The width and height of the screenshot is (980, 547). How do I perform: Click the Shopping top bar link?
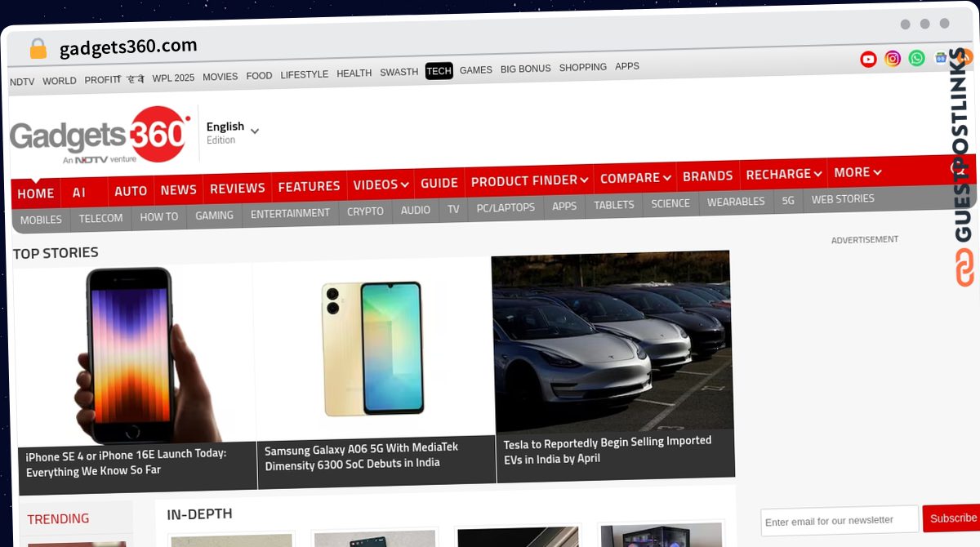[x=582, y=67]
